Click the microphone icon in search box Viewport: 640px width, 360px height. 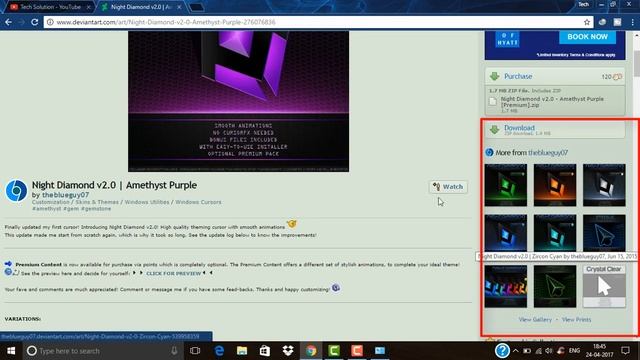pyautogui.click(x=174, y=351)
